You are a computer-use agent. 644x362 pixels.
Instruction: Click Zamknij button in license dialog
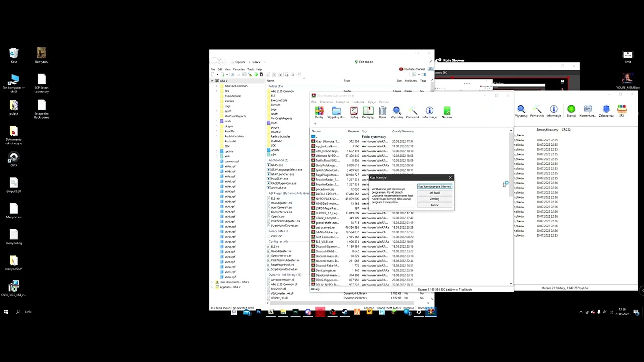(x=435, y=199)
